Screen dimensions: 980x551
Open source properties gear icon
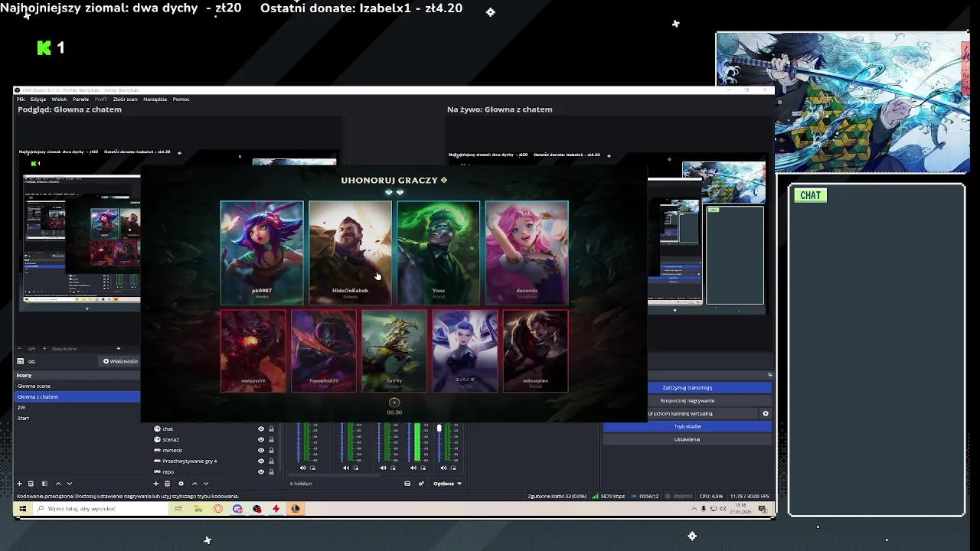point(181,484)
